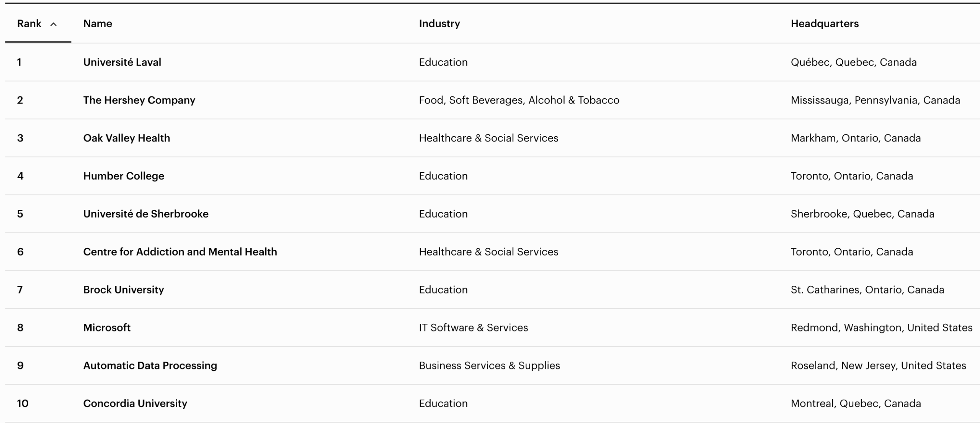Sort by the Name column header
Image resolution: width=980 pixels, height=423 pixels.
pyautogui.click(x=98, y=24)
